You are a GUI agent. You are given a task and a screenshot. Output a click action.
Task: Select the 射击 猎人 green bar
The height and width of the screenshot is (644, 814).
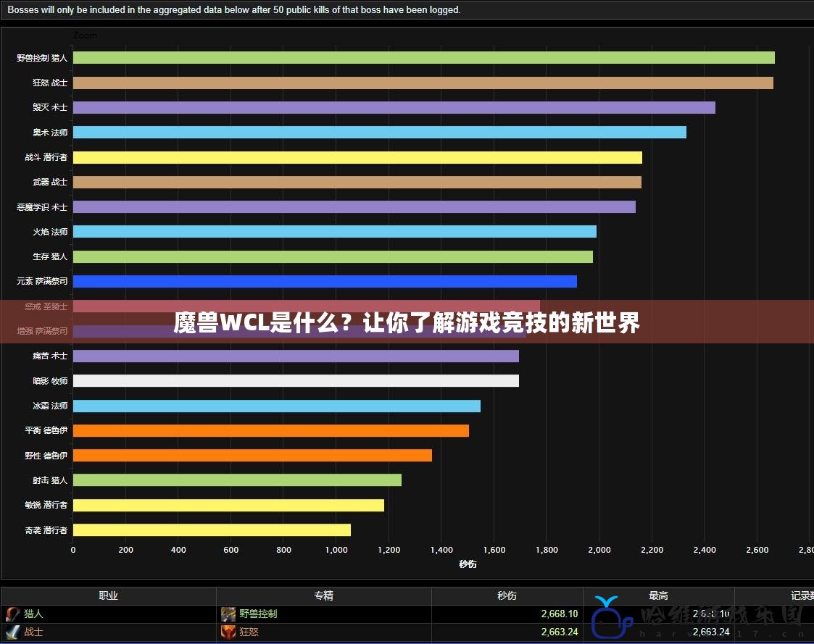pyautogui.click(x=237, y=480)
